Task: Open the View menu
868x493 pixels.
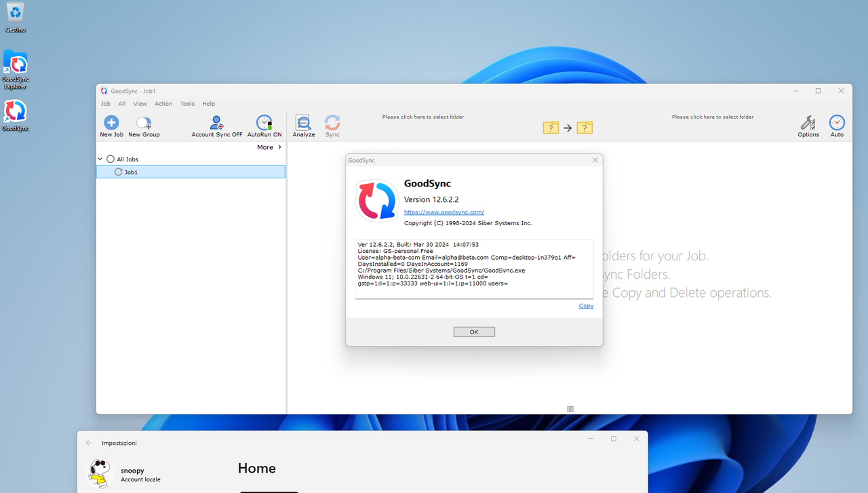Action: coord(140,104)
